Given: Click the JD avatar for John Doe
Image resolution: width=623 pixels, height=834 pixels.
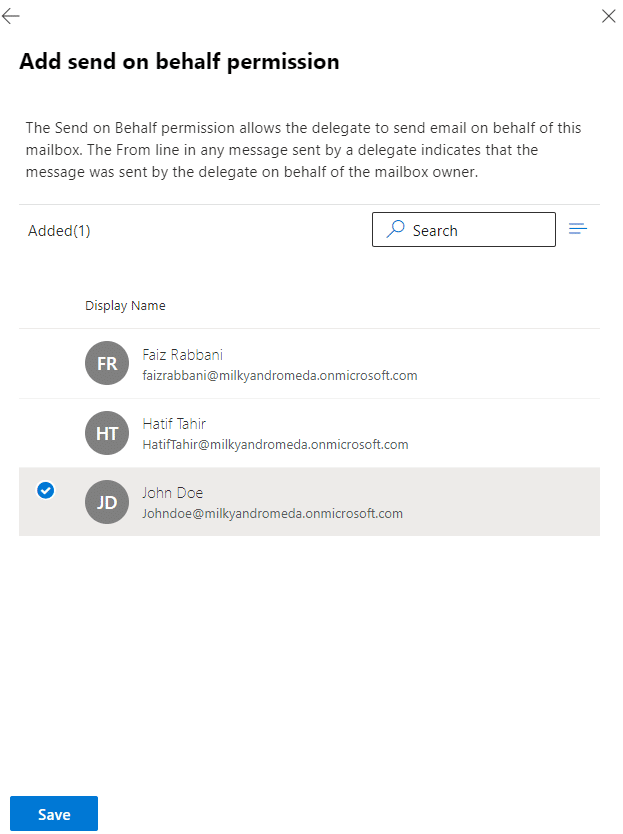Looking at the screenshot, I should click(x=107, y=502).
